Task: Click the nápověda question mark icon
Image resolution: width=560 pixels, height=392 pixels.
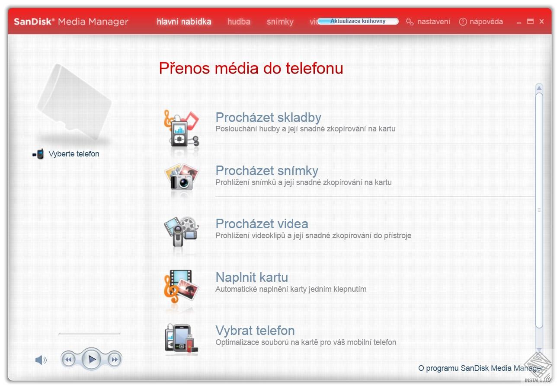Action: coord(462,21)
